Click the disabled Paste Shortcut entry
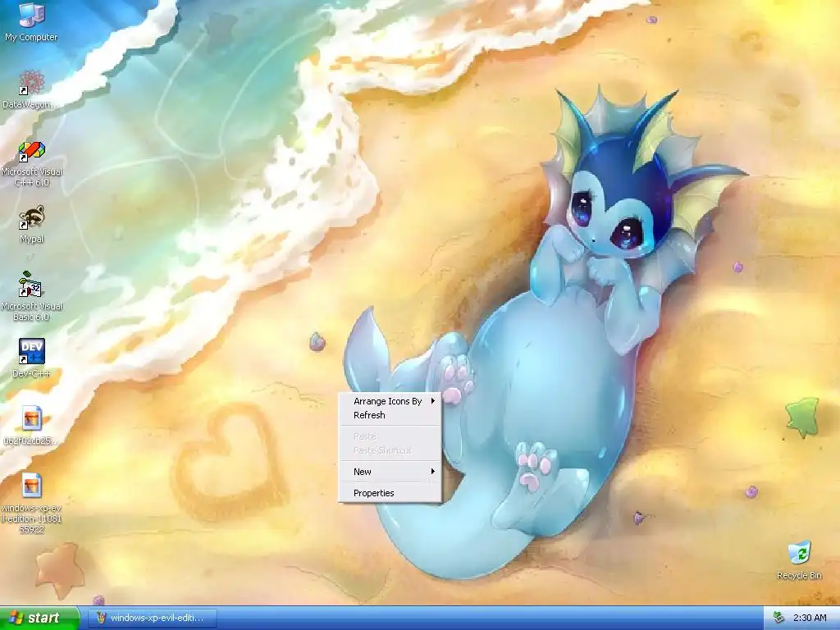This screenshot has height=630, width=840. 390,450
